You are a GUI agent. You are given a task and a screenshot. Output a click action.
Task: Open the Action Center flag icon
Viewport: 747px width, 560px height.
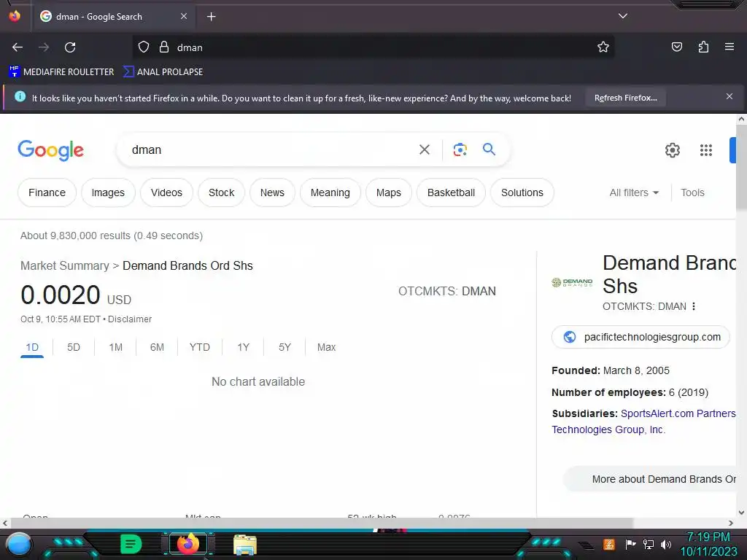pyautogui.click(x=630, y=544)
